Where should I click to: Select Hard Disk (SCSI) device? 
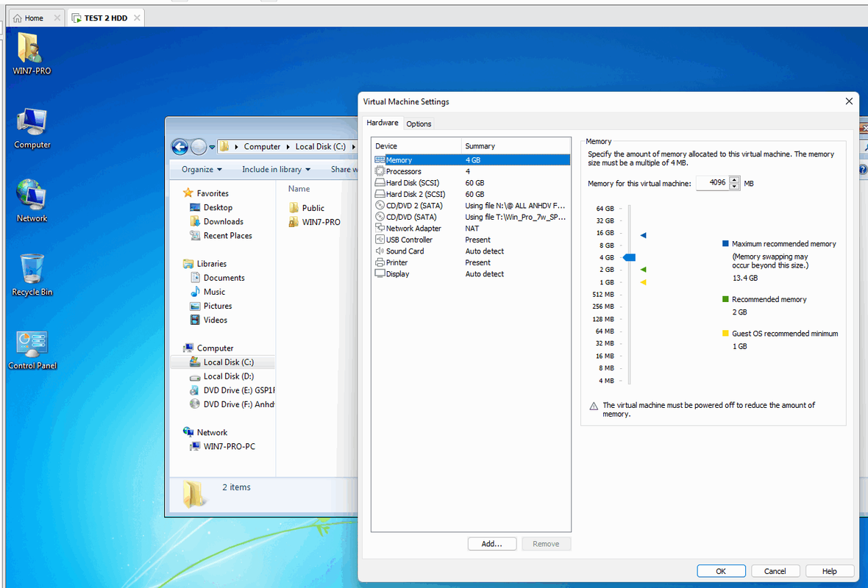tap(472, 182)
